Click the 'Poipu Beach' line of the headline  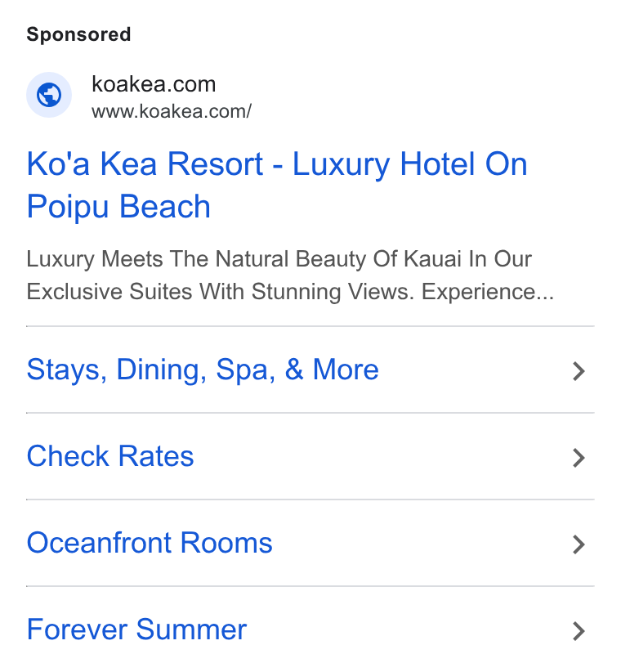point(118,207)
